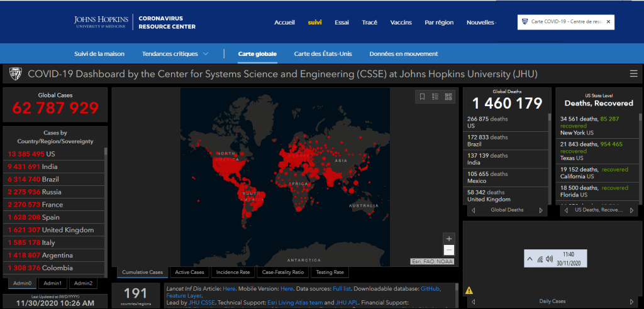Select the Incidence Rate tab
Screen dimensions: 644x309
pyautogui.click(x=233, y=273)
